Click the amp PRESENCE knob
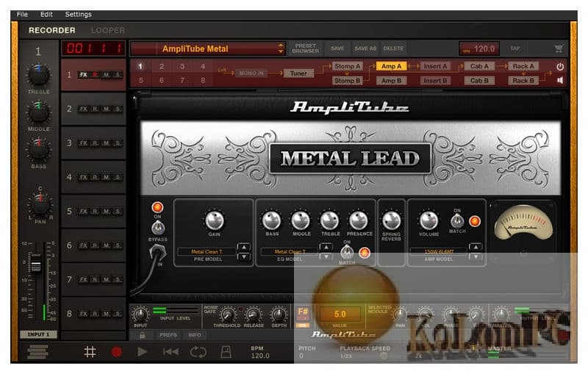 click(359, 220)
